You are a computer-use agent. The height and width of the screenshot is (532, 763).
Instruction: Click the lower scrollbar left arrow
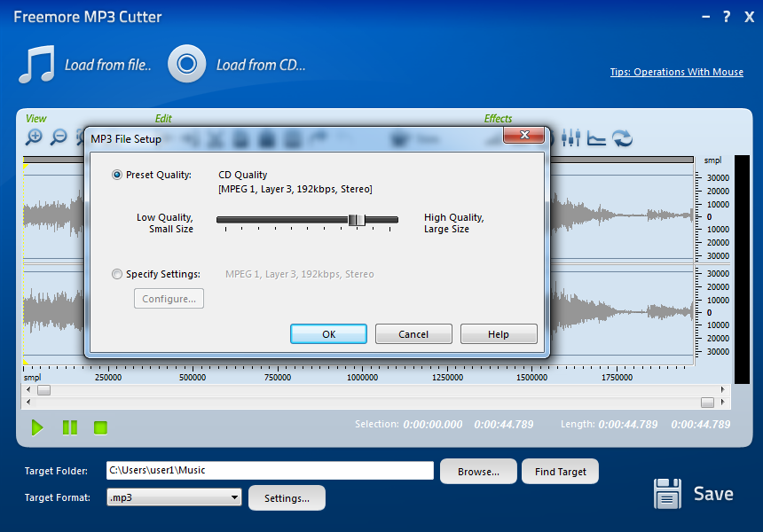(28, 403)
